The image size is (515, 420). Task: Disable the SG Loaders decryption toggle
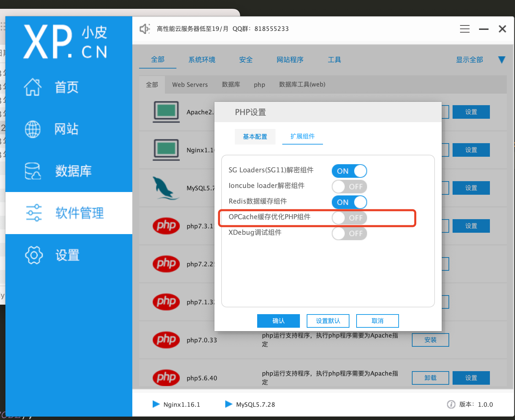tap(349, 171)
